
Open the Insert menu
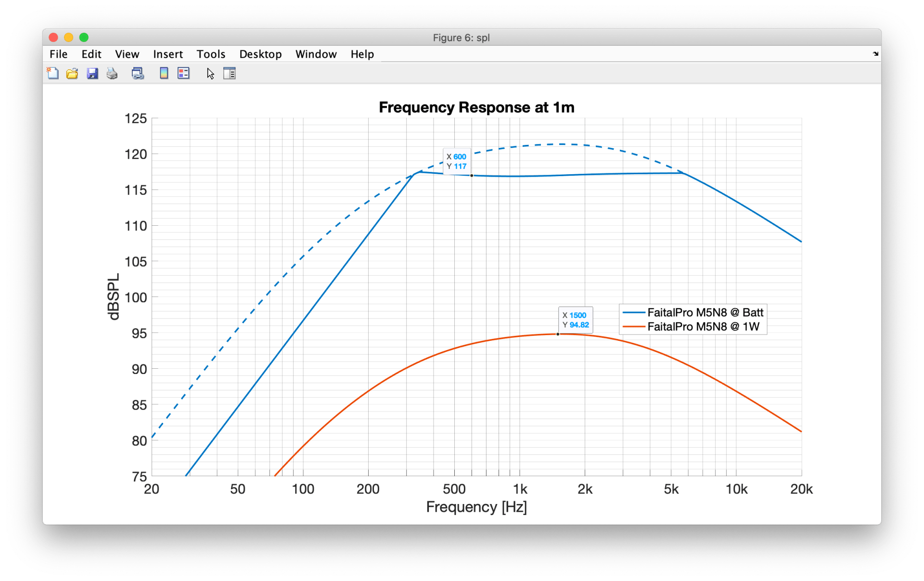(168, 54)
